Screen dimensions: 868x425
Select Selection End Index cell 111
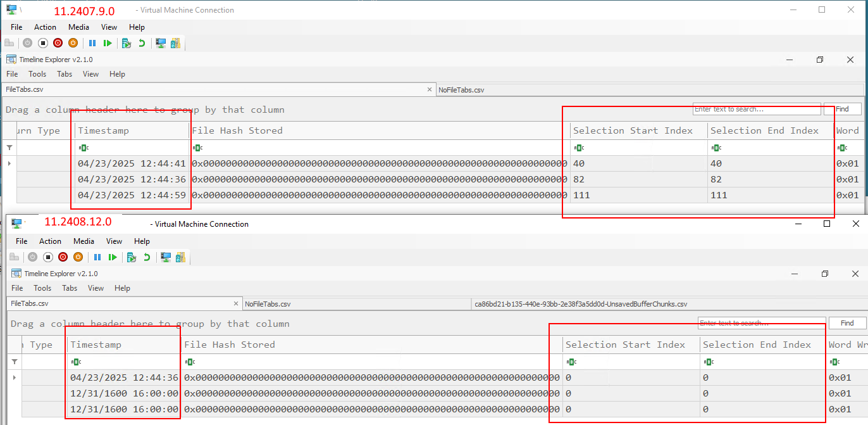pyautogui.click(x=771, y=195)
